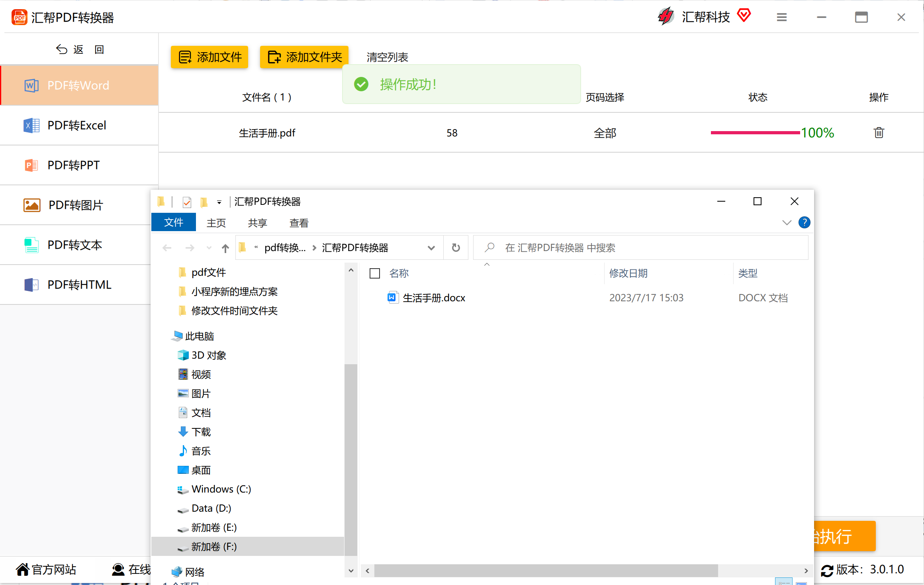Image resolution: width=924 pixels, height=585 pixels.
Task: Open the hamburger menu in title bar
Action: pyautogui.click(x=782, y=17)
